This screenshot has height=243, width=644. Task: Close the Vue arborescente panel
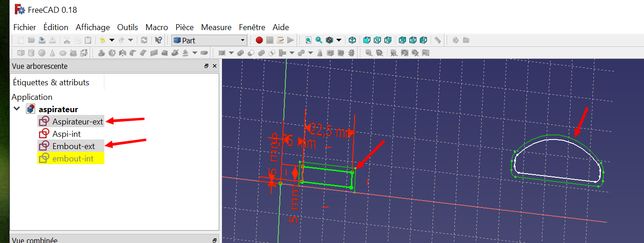pyautogui.click(x=215, y=66)
